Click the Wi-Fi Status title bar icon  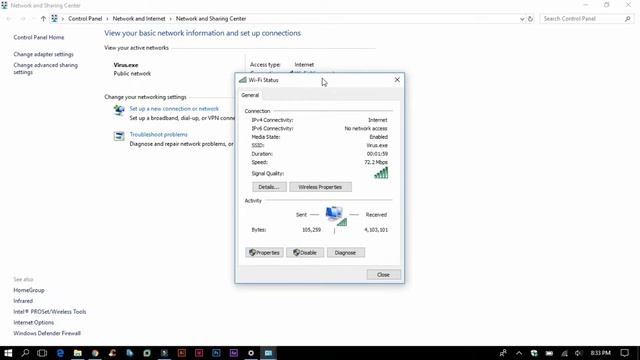point(243,80)
